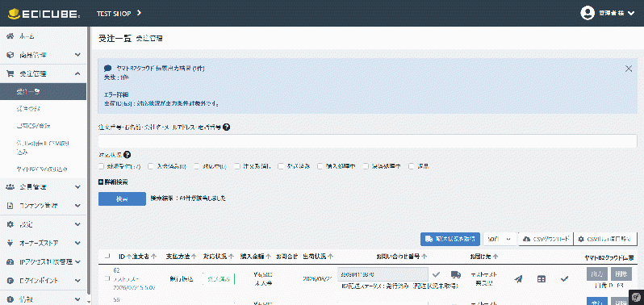Click the cube icon for 商品管理
This screenshot has width=644, height=305.
coord(10,55)
